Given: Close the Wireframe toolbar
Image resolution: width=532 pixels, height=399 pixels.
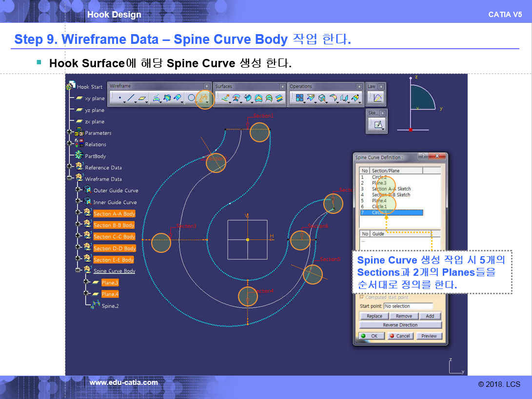Looking at the screenshot, I should pos(206,86).
